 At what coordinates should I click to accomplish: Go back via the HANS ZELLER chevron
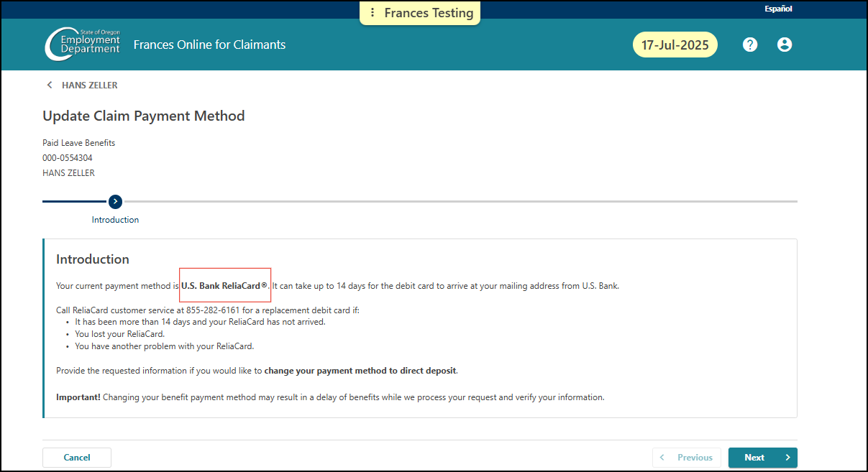[50, 85]
